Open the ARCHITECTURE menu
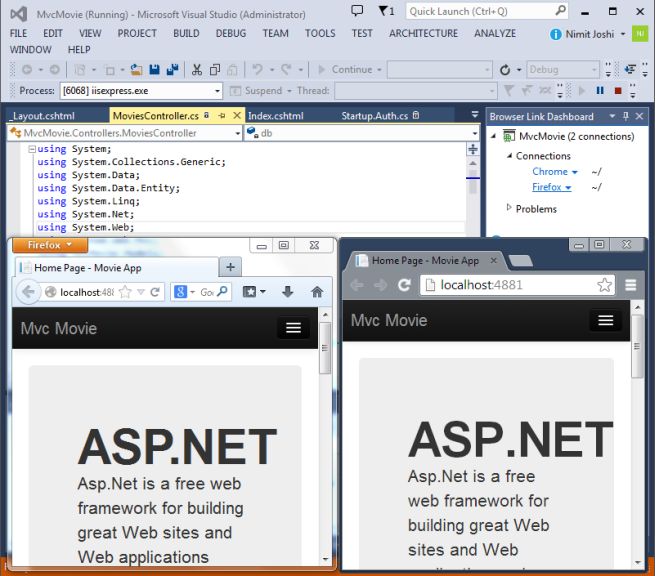Image resolution: width=655 pixels, height=576 pixels. (x=423, y=33)
